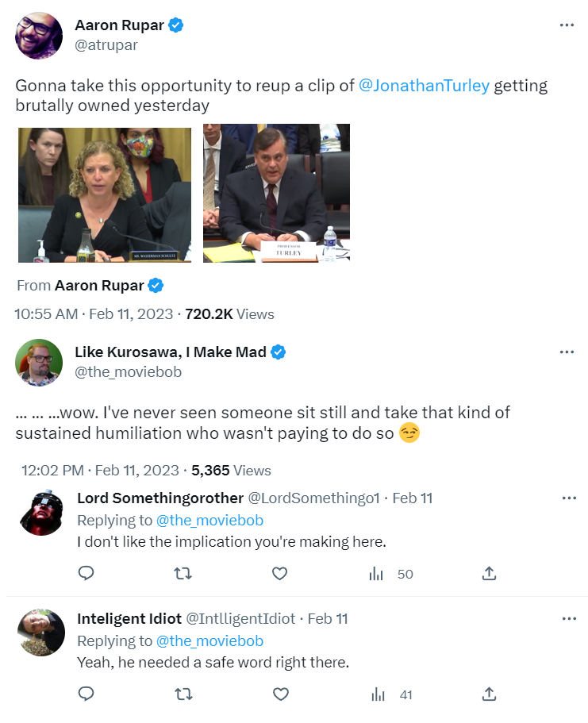Viewport: 588px width, 723px height.
Task: Reply to Inteligent Idiot's comment
Action: [86, 694]
